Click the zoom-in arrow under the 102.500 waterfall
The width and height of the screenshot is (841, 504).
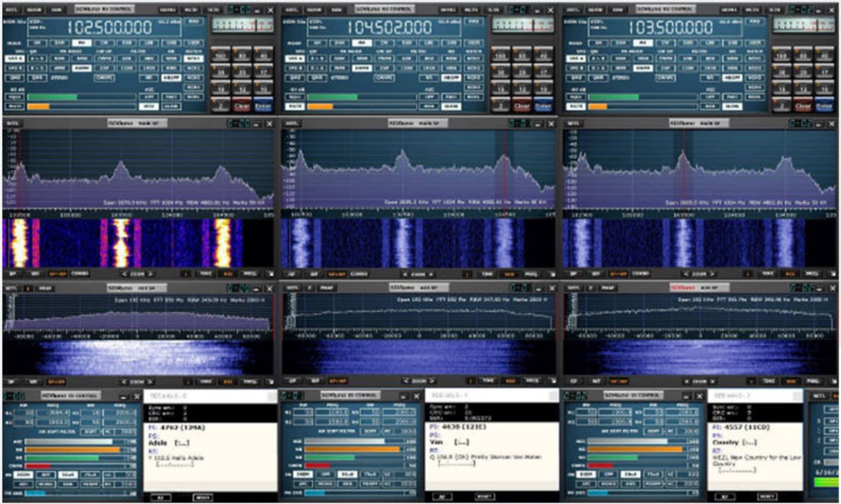click(150, 274)
